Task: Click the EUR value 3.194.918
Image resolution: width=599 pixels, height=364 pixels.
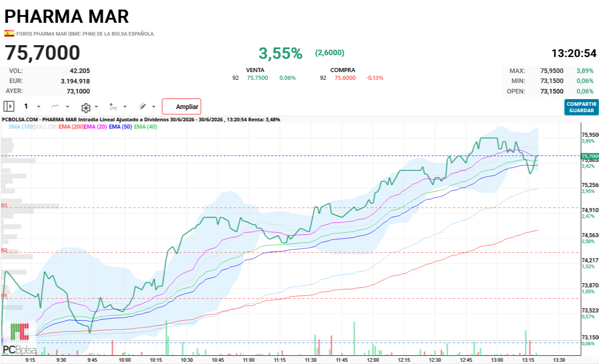Action: pos(75,81)
